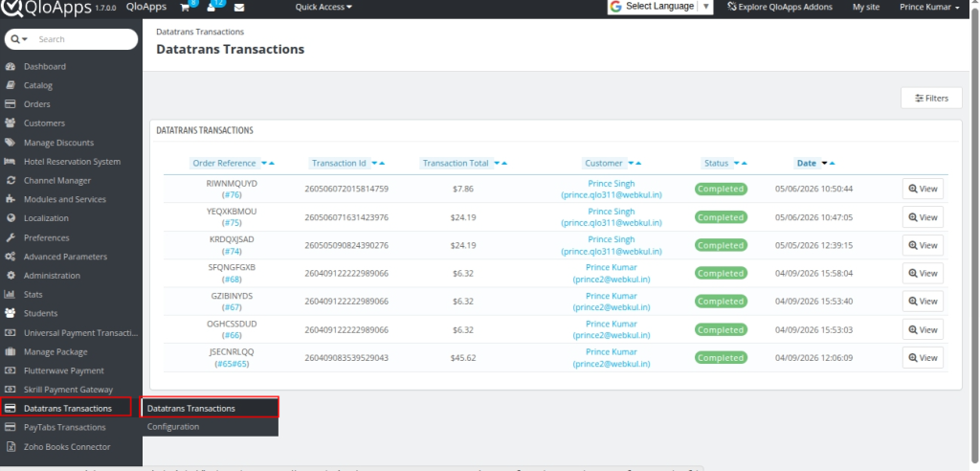
Task: Click the Manage Discounts tag icon
Action: 10,143
